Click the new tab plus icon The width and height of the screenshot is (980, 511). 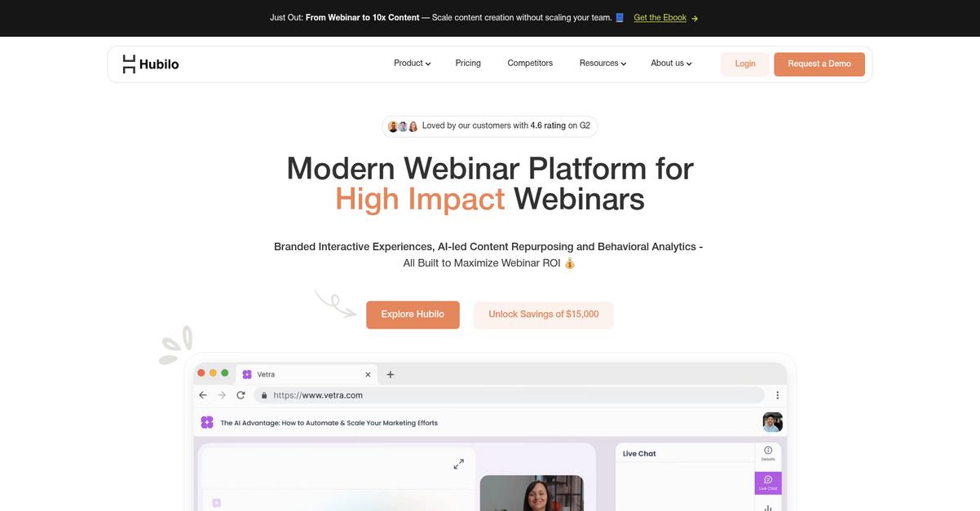391,375
